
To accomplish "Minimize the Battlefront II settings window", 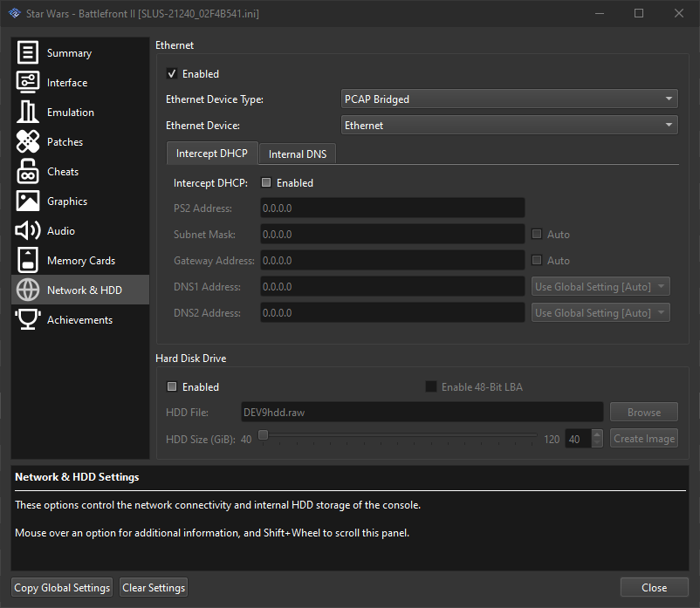I will pos(600,13).
